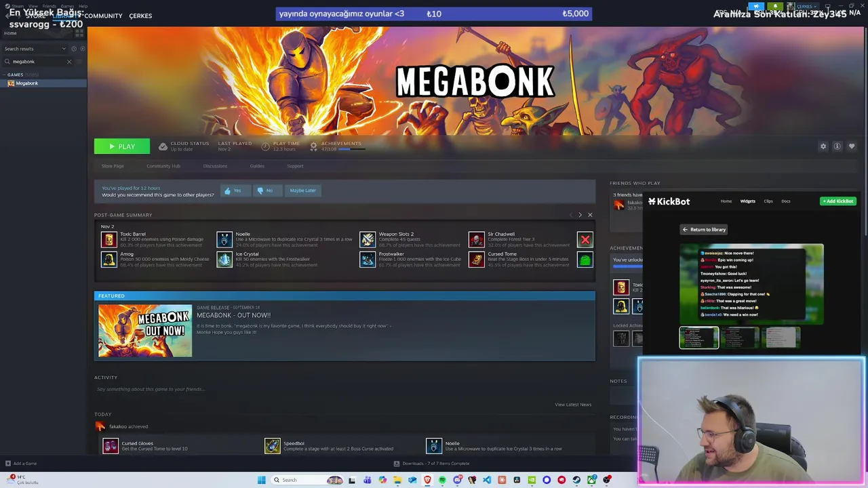
Task: Select Megabonk in the library list
Action: pyautogui.click(x=43, y=83)
